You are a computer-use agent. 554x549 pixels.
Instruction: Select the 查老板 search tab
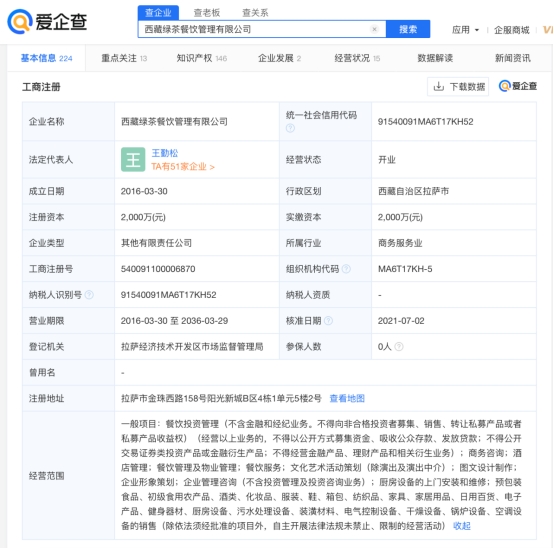(207, 13)
